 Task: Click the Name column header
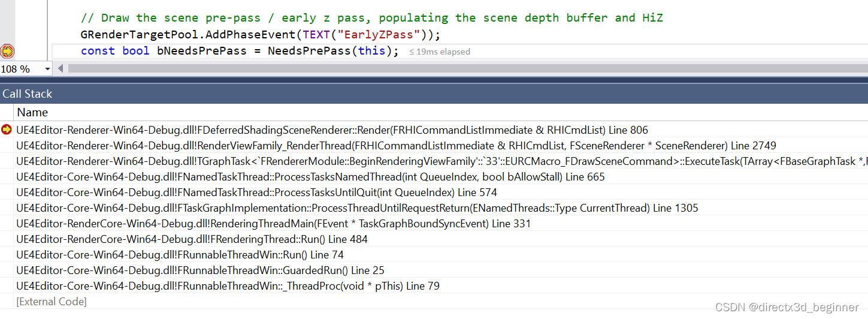coord(32,112)
